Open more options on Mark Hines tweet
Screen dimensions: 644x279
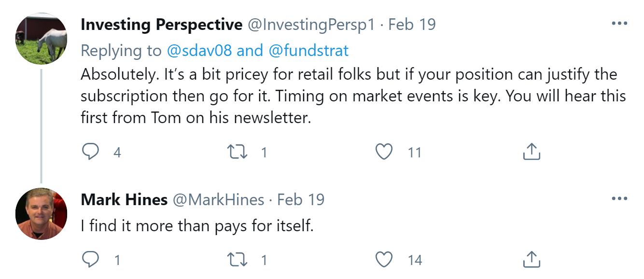pos(619,199)
